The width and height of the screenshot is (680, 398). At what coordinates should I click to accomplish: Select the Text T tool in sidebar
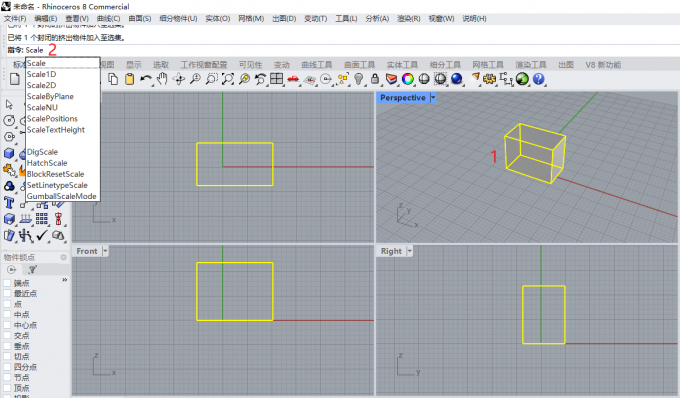(x=9, y=202)
